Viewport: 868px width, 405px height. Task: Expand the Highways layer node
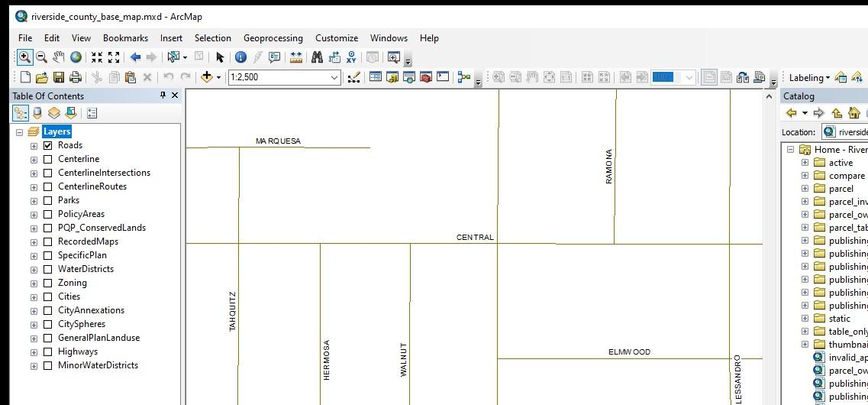coord(34,352)
